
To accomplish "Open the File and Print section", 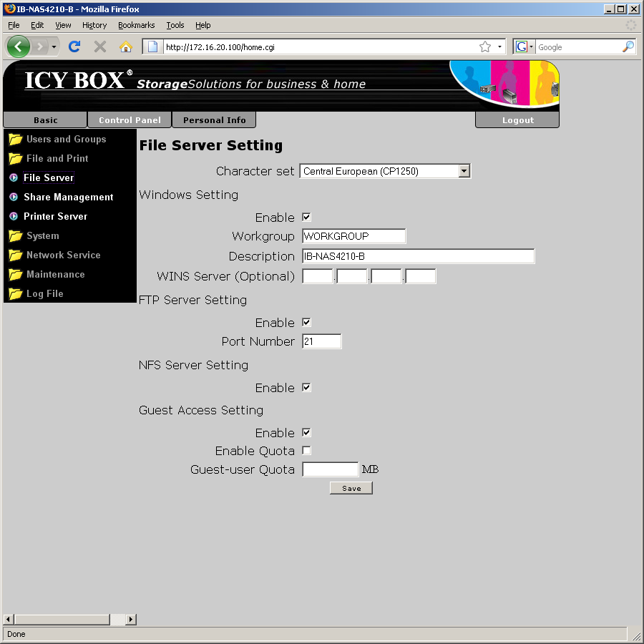I will [x=57, y=159].
